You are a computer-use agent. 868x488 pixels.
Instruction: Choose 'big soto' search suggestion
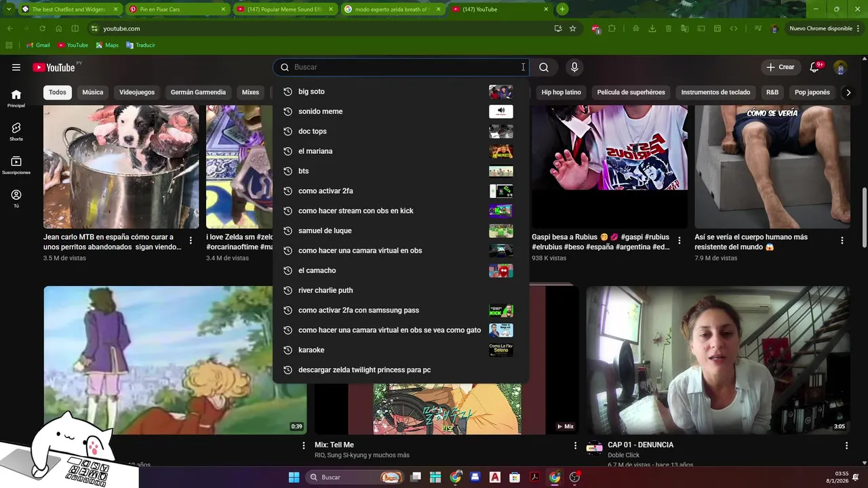point(401,91)
